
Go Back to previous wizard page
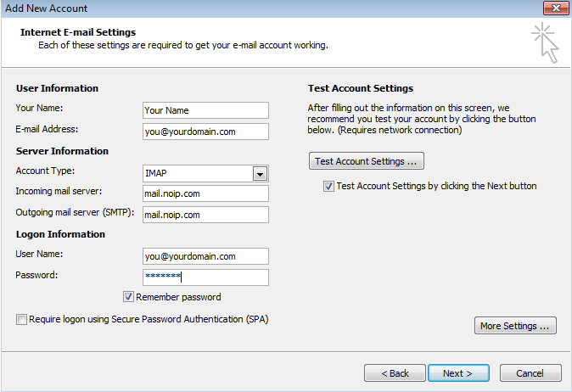[395, 373]
